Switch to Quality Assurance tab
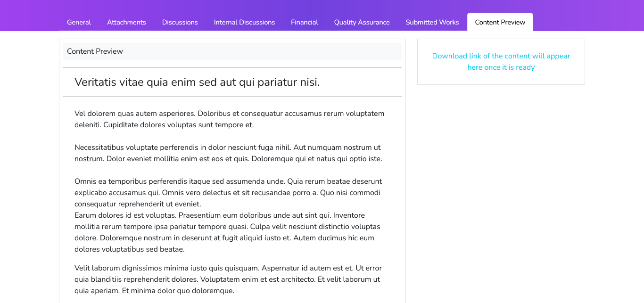Viewport: 644px width, 303px height. (362, 22)
